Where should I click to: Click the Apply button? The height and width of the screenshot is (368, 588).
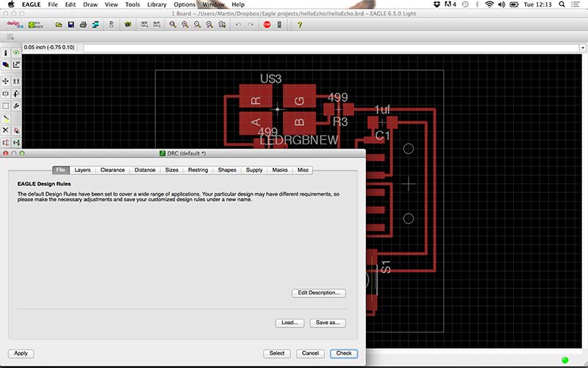coord(21,353)
